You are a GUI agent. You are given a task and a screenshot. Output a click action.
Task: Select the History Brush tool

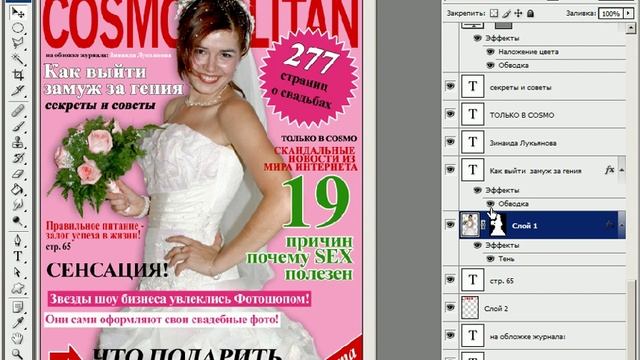point(18,158)
